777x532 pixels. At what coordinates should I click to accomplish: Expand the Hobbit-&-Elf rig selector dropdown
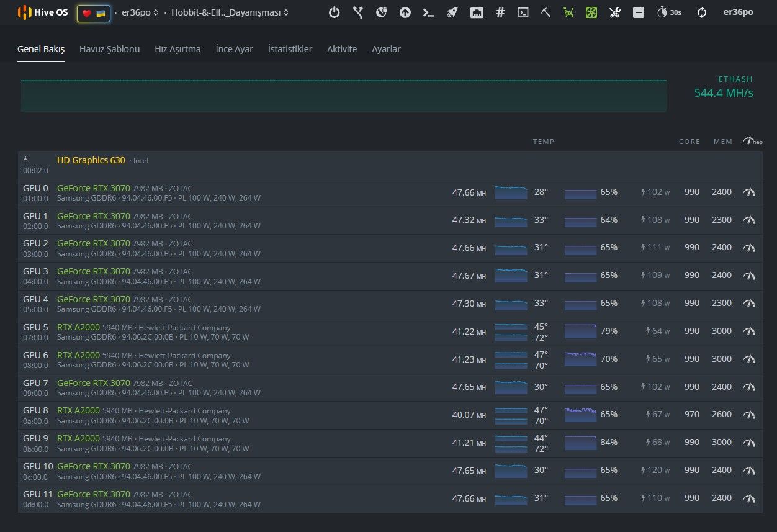(230, 12)
